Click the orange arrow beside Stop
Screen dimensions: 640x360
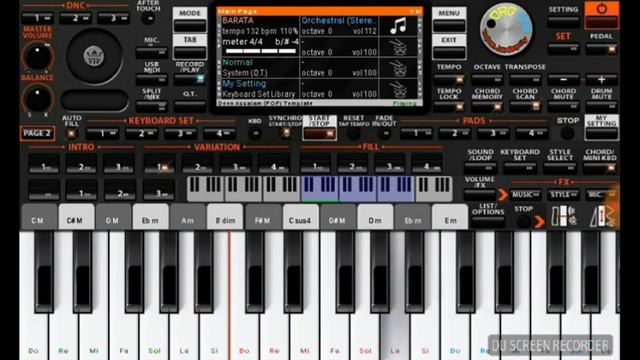[540, 222]
